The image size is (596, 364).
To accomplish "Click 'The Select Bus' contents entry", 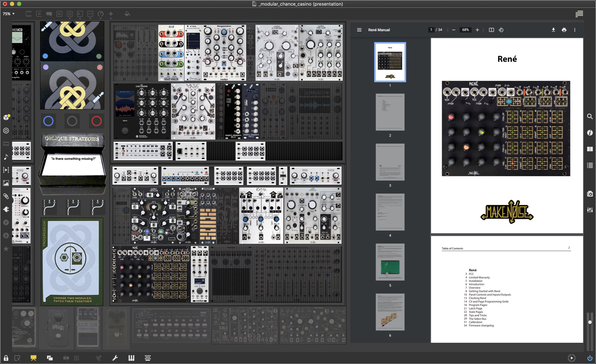I will (478, 319).
